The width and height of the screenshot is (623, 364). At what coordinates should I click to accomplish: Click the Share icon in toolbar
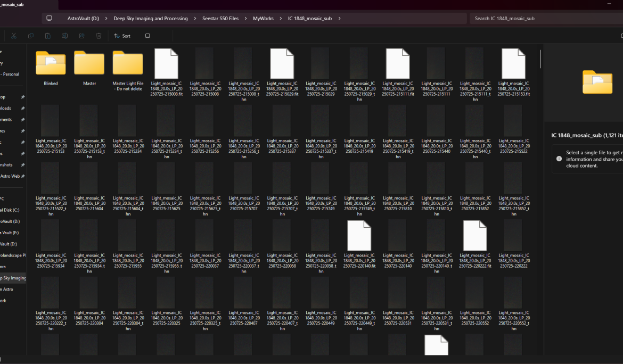pyautogui.click(x=81, y=36)
